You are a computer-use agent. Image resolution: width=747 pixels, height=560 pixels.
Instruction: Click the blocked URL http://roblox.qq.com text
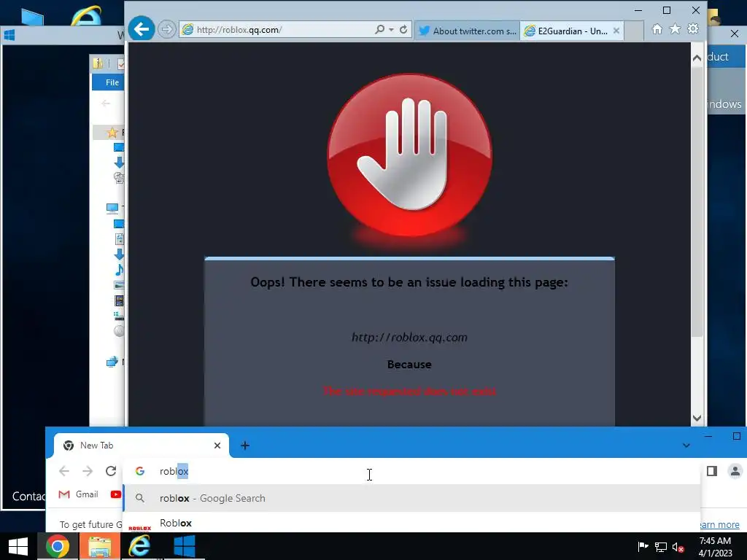point(409,338)
